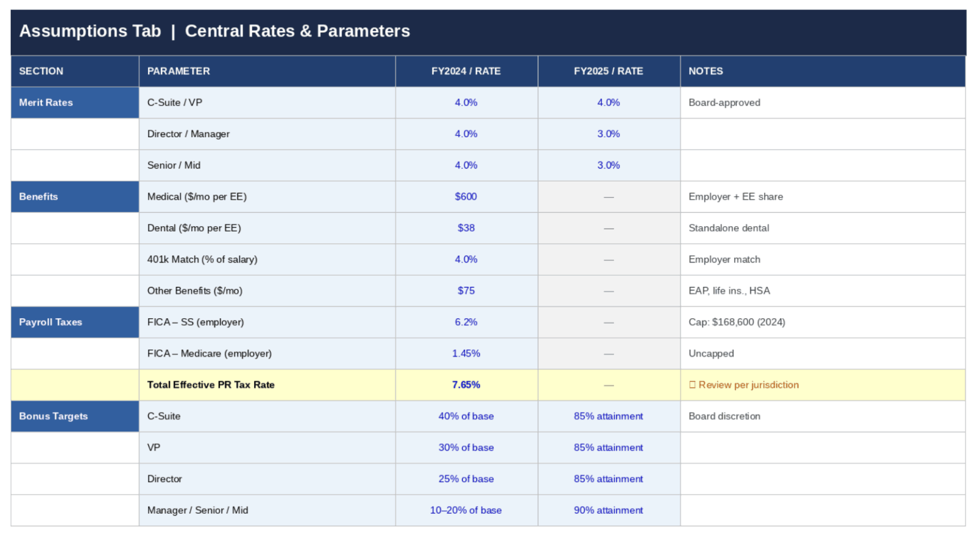The image size is (980, 535).
Task: Click the Assumptions Tab title banner
Action: 215,31
